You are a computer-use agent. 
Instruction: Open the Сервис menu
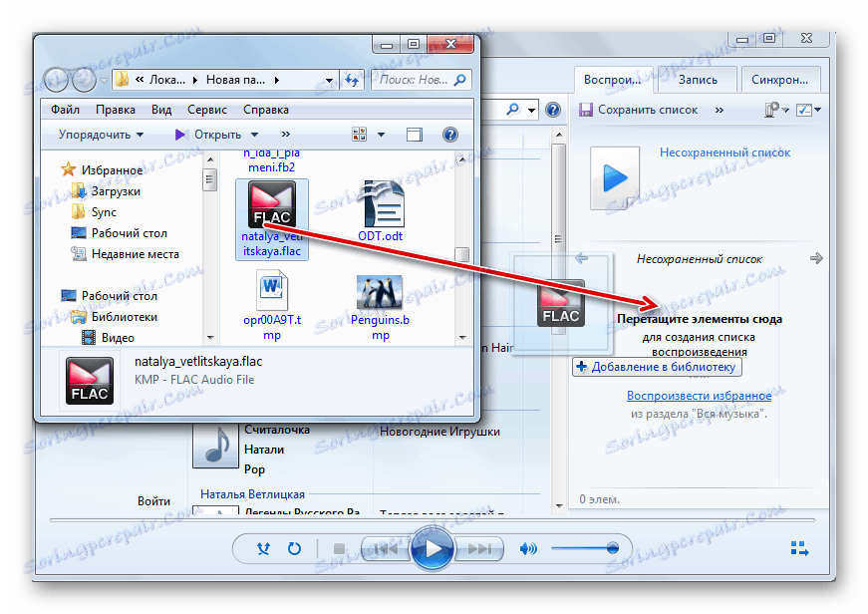pyautogui.click(x=207, y=110)
